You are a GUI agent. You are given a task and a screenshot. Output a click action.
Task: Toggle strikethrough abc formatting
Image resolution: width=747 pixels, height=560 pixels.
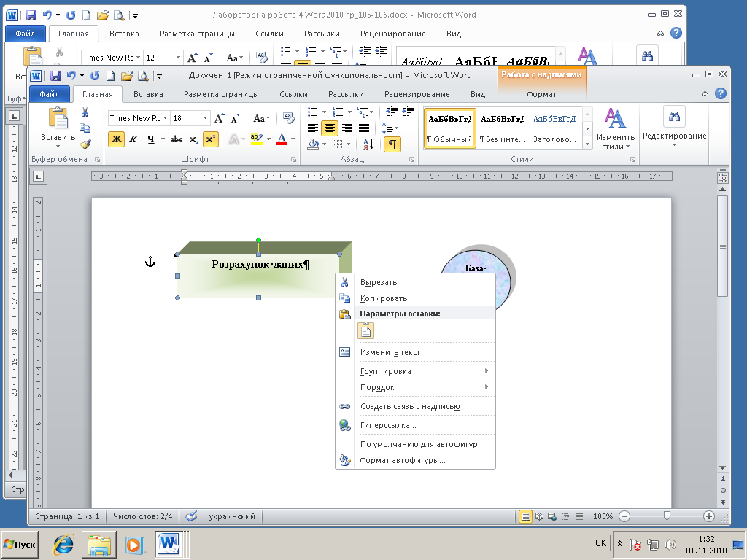[x=177, y=139]
